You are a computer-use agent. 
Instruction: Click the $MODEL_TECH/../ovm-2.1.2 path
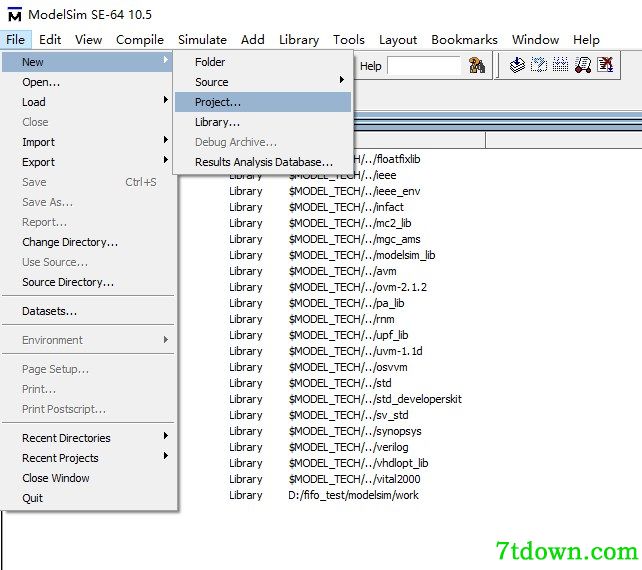click(357, 287)
